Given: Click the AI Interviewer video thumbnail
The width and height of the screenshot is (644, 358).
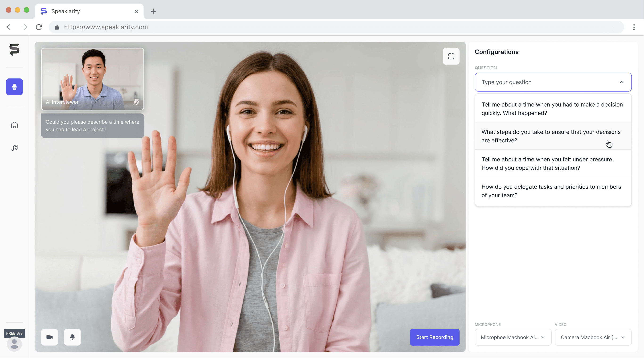Looking at the screenshot, I should [x=92, y=79].
